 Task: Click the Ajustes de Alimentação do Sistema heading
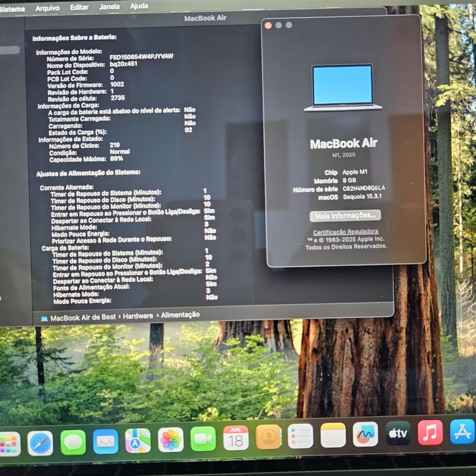point(89,173)
